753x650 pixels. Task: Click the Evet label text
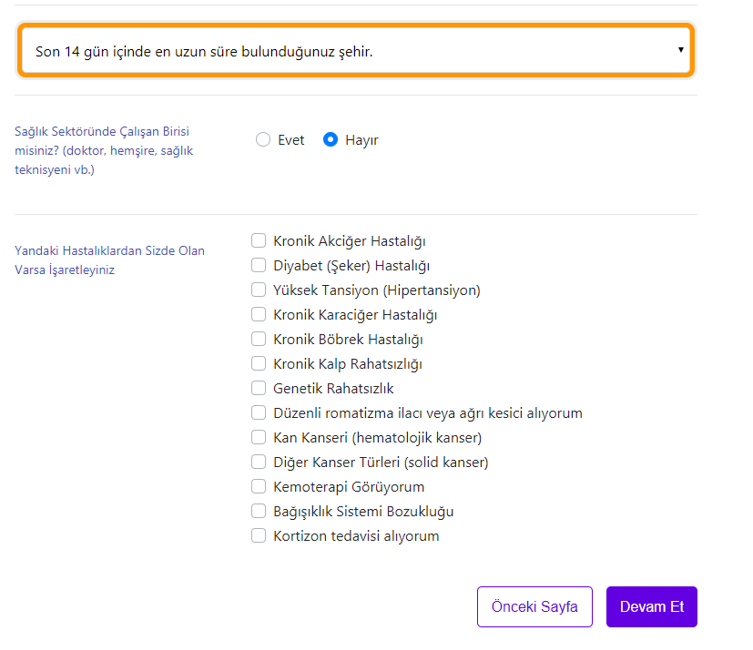pyautogui.click(x=291, y=140)
